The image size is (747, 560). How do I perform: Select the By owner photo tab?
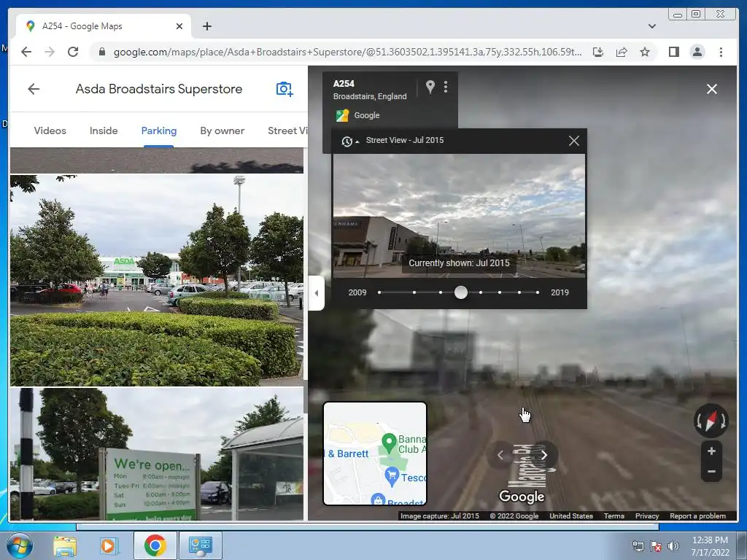[222, 131]
